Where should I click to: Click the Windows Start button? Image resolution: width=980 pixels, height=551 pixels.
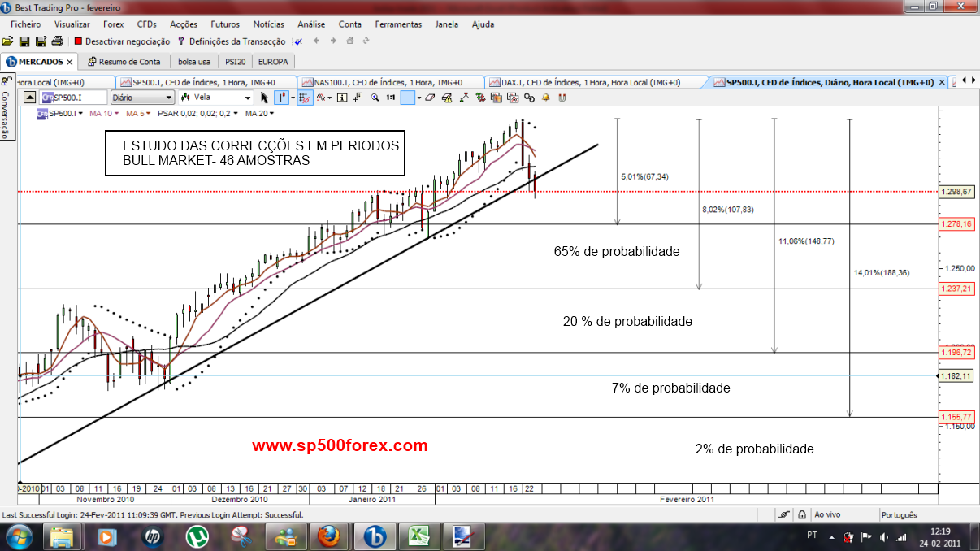[19, 536]
